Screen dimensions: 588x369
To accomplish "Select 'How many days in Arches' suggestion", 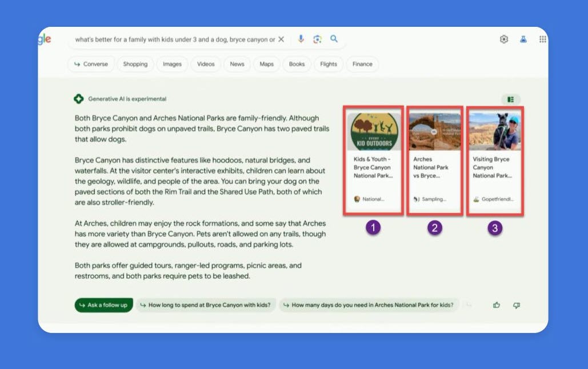I will pyautogui.click(x=369, y=305).
